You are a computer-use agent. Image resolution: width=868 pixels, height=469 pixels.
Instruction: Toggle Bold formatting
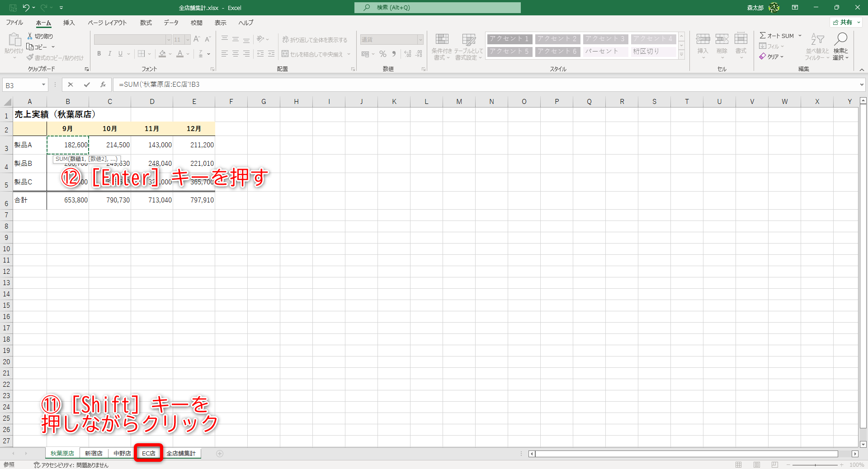[x=99, y=54]
